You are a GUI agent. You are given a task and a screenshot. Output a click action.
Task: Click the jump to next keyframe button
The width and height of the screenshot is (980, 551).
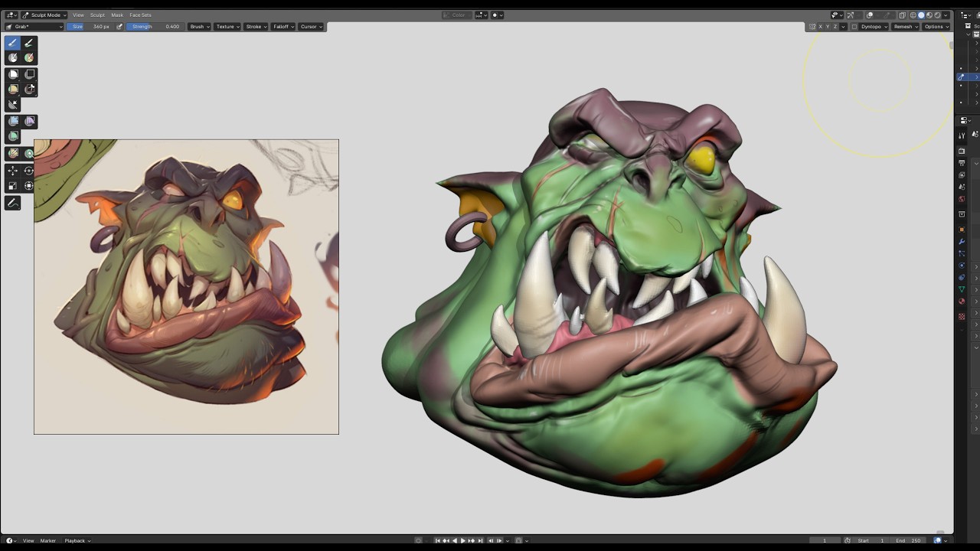click(472, 540)
